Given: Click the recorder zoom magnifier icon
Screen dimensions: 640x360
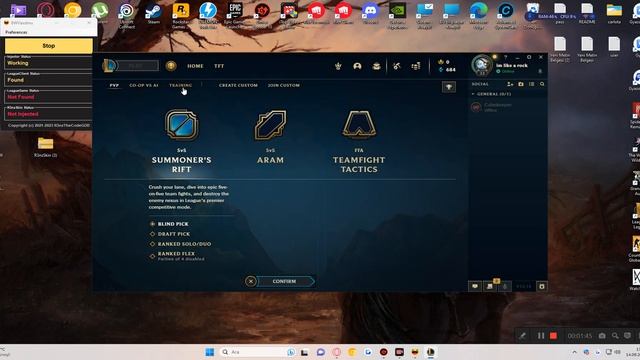Looking at the screenshot, I should 615,336.
